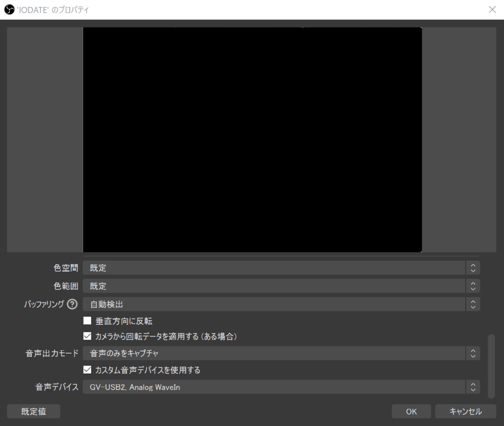This screenshot has width=504, height=426.
Task: Disable カスタム音声デバイスを使用する checkbox
Action: (x=88, y=369)
